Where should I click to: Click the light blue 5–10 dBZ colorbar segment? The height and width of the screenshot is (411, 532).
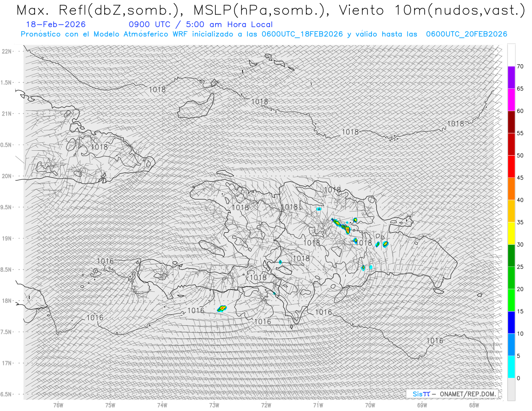point(511,345)
